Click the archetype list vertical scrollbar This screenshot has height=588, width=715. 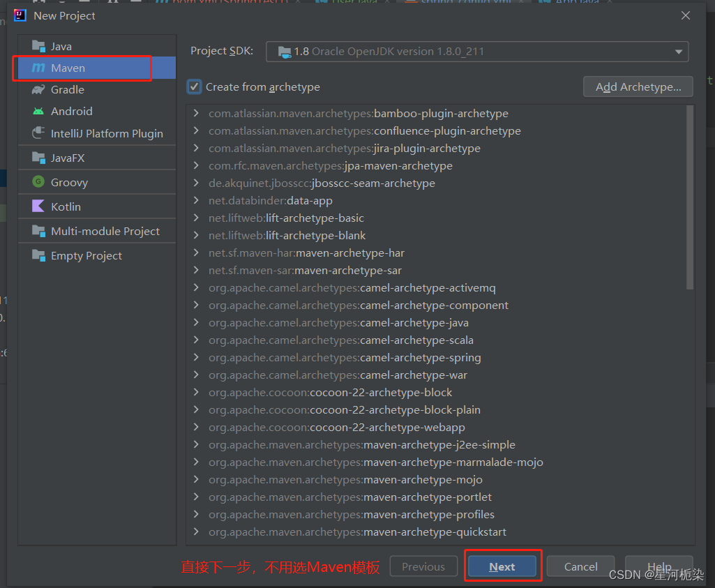click(690, 197)
